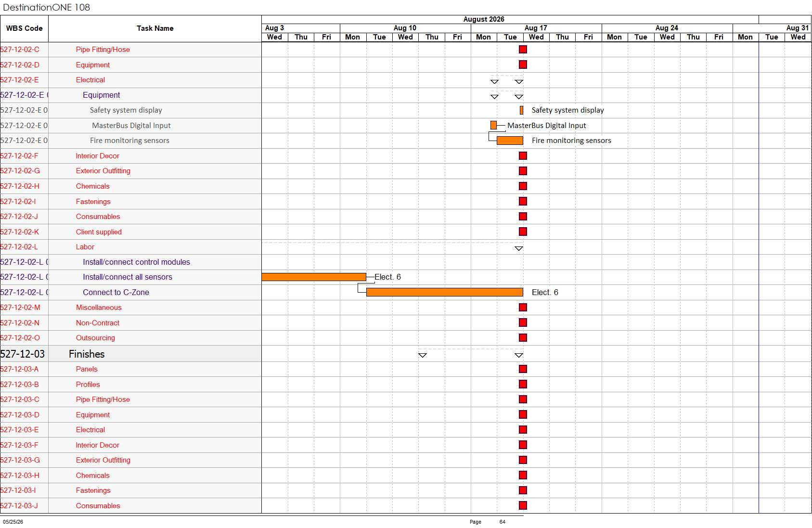Click the Fire monitoring sensors task name
The height and width of the screenshot is (528, 812).
click(x=129, y=141)
